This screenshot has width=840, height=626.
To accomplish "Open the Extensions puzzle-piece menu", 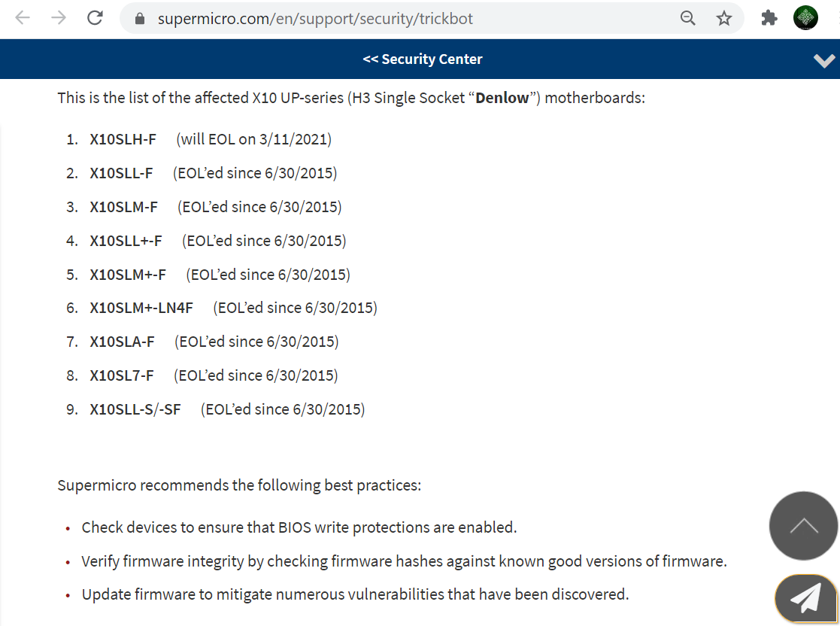I will click(769, 18).
